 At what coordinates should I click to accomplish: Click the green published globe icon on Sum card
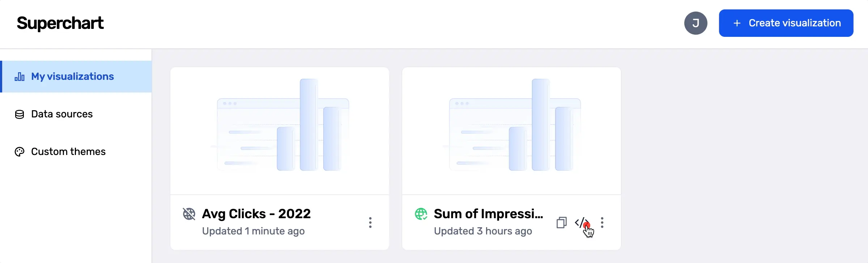pyautogui.click(x=421, y=214)
